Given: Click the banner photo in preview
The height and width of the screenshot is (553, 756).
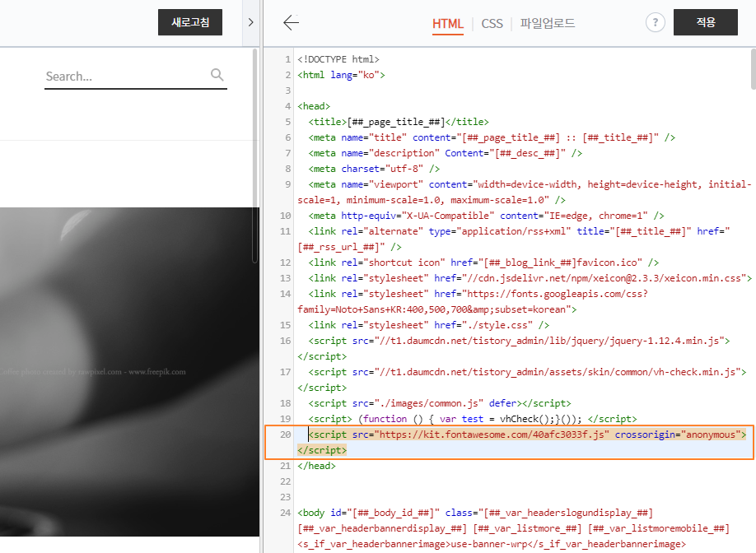Looking at the screenshot, I should [129, 372].
